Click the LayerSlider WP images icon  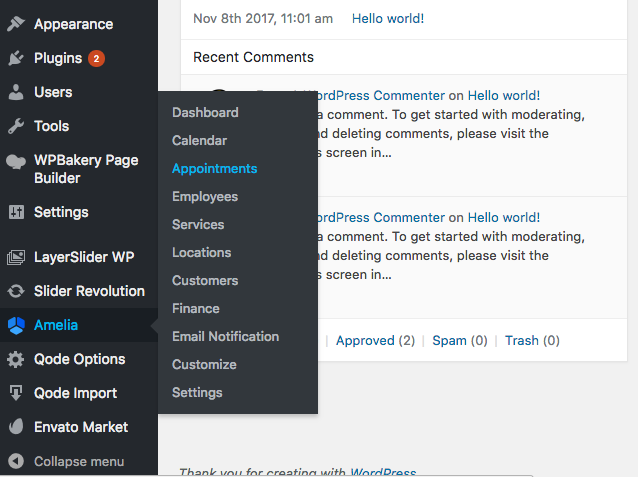pos(16,257)
